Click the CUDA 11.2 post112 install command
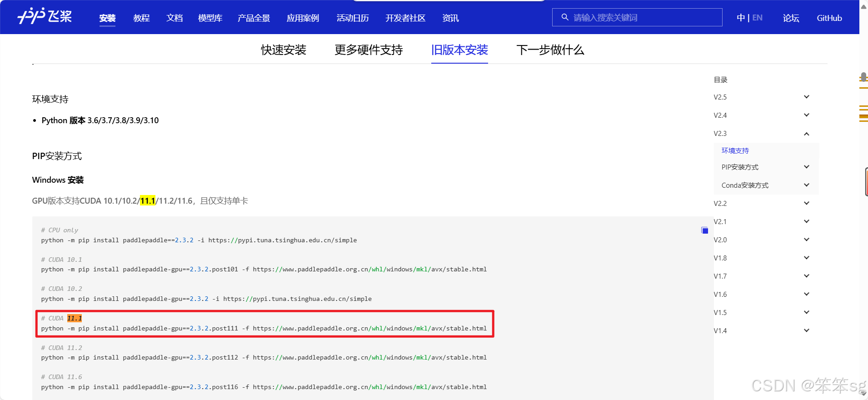The image size is (868, 400). (x=264, y=357)
